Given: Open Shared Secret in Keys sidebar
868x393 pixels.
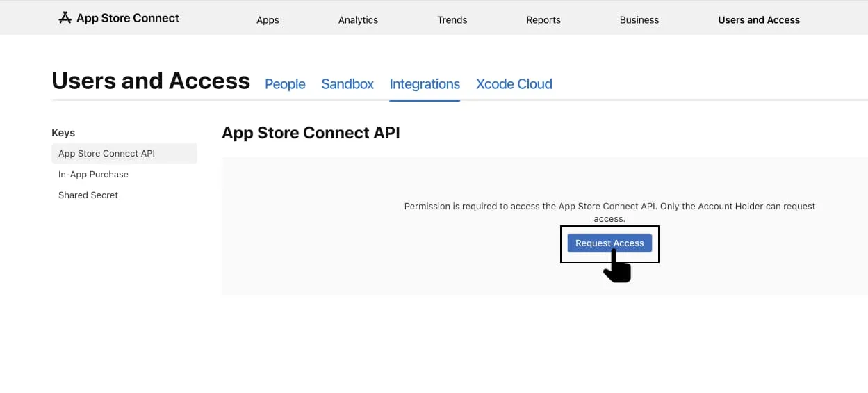Looking at the screenshot, I should click(x=88, y=195).
